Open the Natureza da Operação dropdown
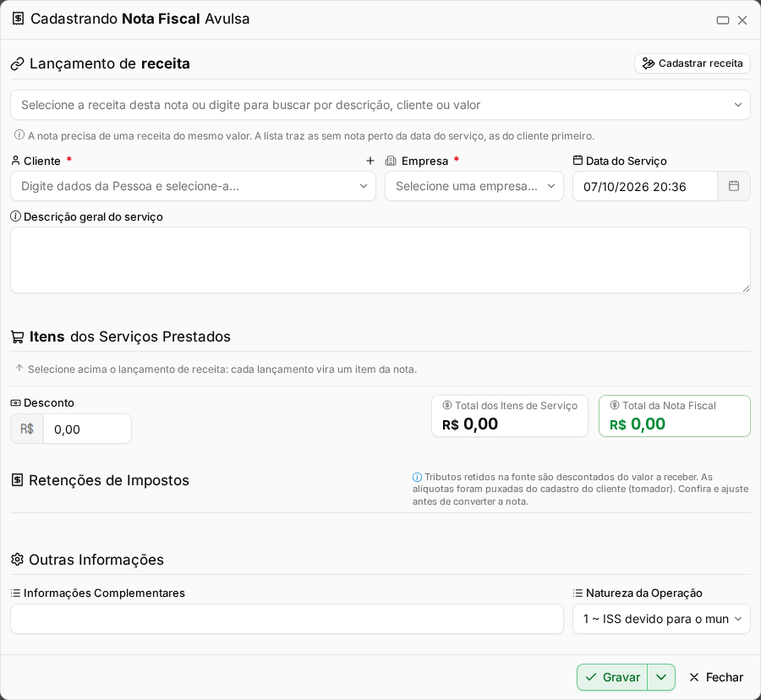 tap(661, 619)
